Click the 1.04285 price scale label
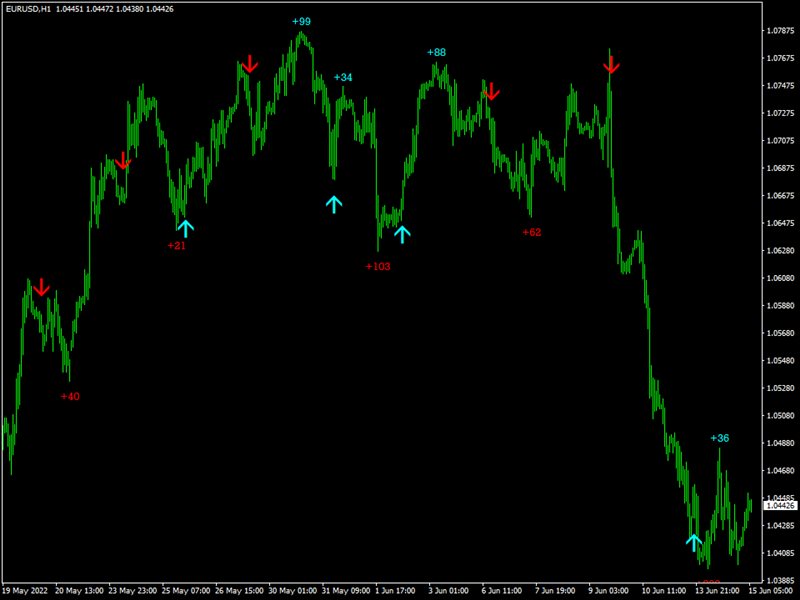 pos(781,526)
